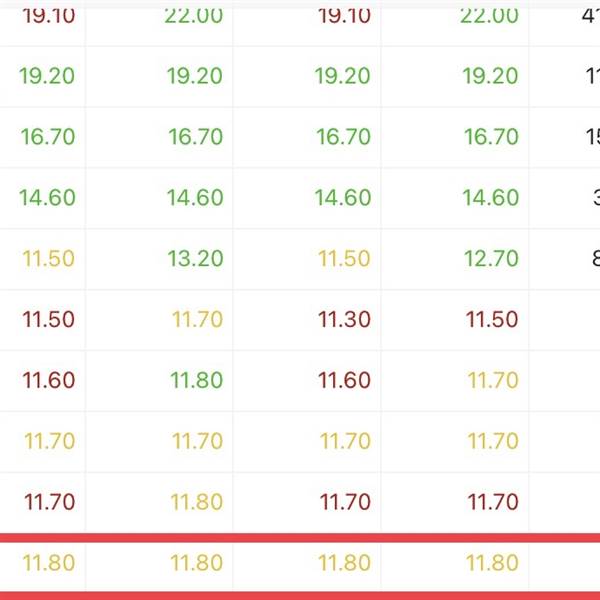Select the green 12.70 value
The height and width of the screenshot is (600, 600).
pyautogui.click(x=491, y=258)
